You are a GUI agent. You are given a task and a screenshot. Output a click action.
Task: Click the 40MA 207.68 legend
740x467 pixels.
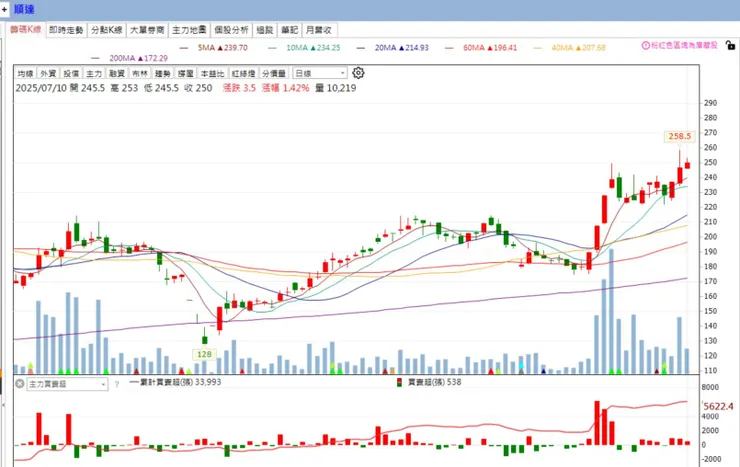(570, 48)
